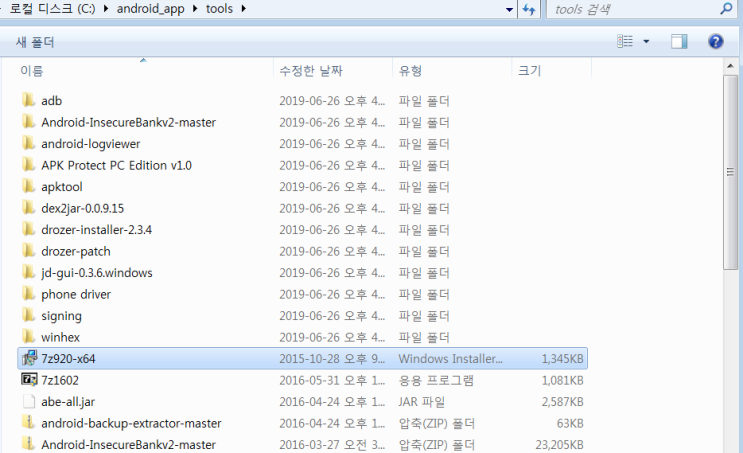Screen dimensions: 743x453
Task: Select the dex2jar-0.0.9.15 folder icon
Action: (x=28, y=208)
